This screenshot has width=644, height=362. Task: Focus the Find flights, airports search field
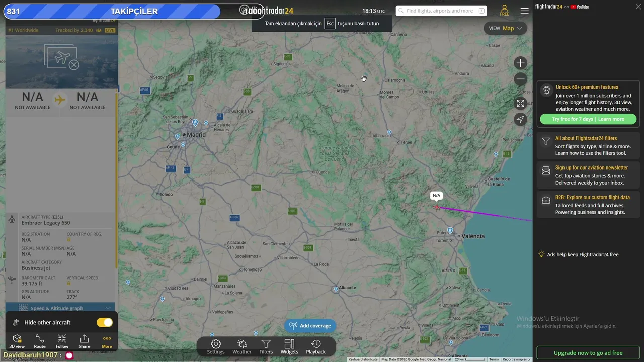(x=441, y=11)
